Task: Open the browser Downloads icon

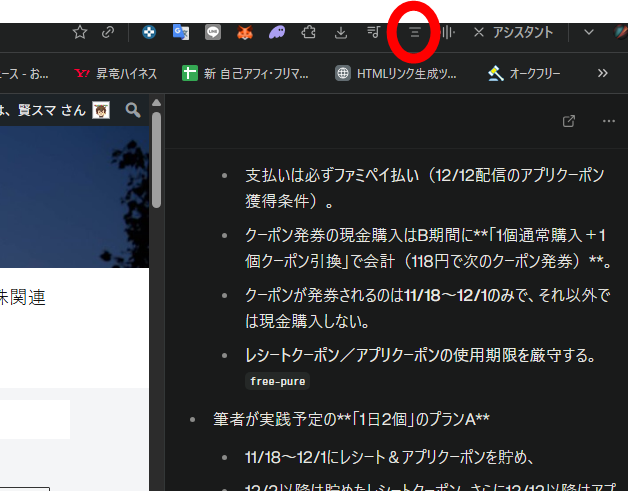Action: click(x=341, y=32)
